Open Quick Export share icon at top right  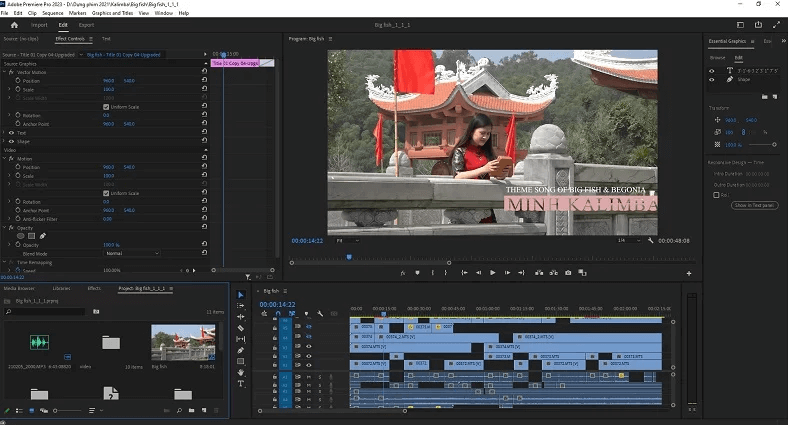[758, 25]
